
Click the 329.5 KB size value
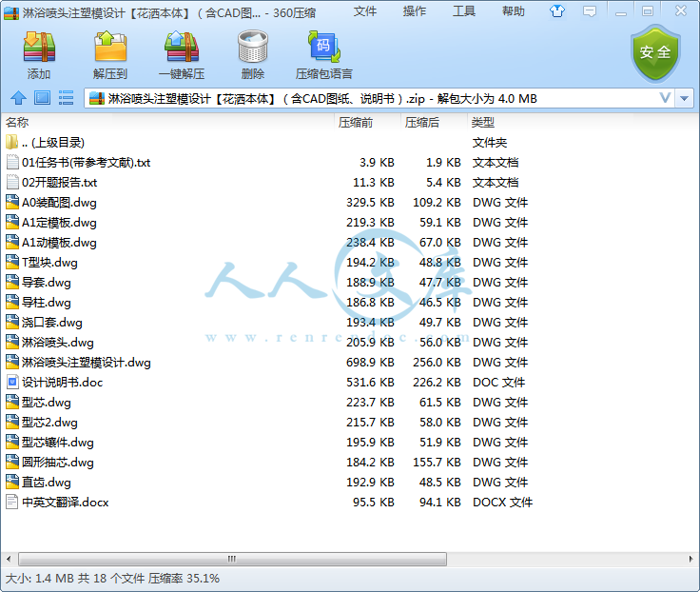point(370,203)
